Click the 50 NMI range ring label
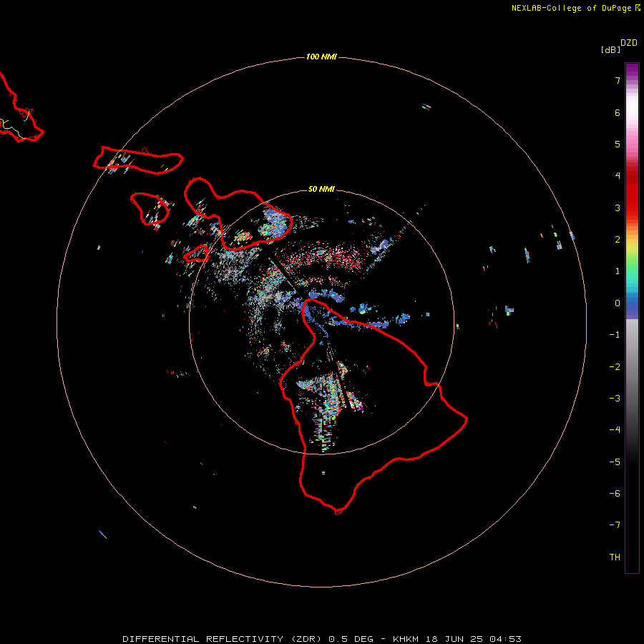 (x=321, y=189)
